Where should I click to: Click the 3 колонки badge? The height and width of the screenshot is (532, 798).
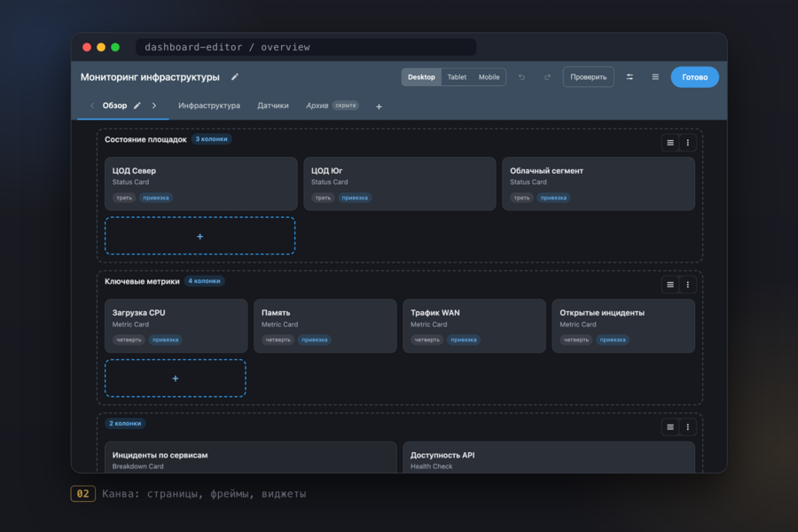(x=212, y=139)
